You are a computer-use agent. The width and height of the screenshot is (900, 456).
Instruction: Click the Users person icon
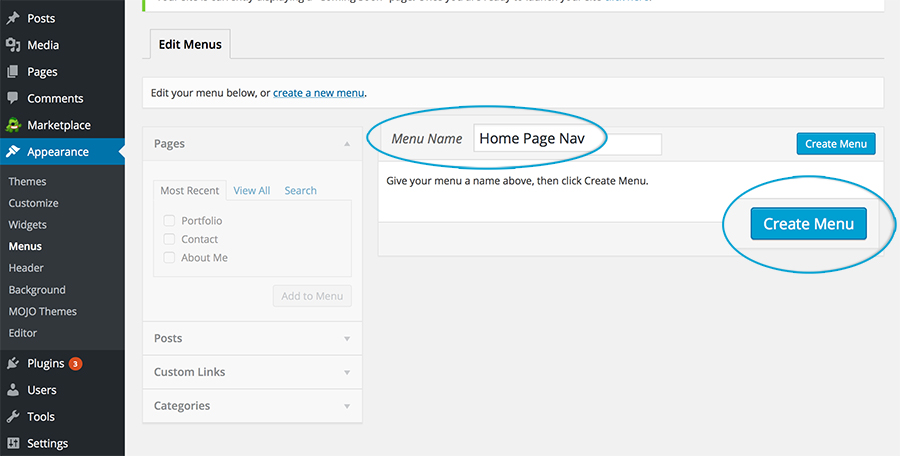(x=13, y=390)
